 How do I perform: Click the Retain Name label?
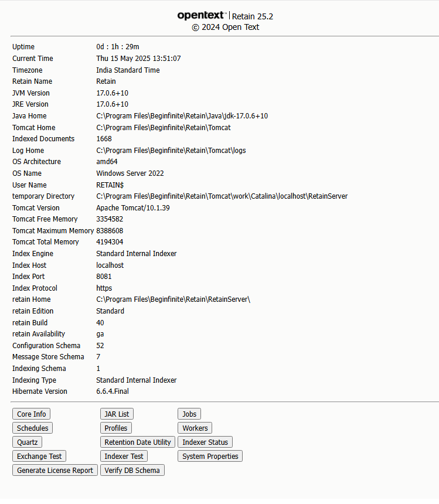pyautogui.click(x=32, y=81)
